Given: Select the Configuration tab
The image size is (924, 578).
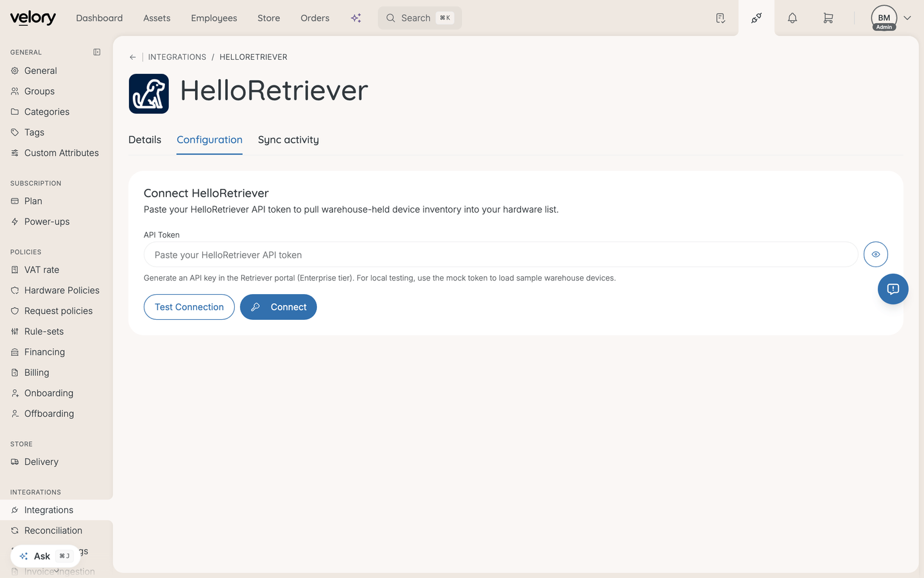Looking at the screenshot, I should pos(210,140).
